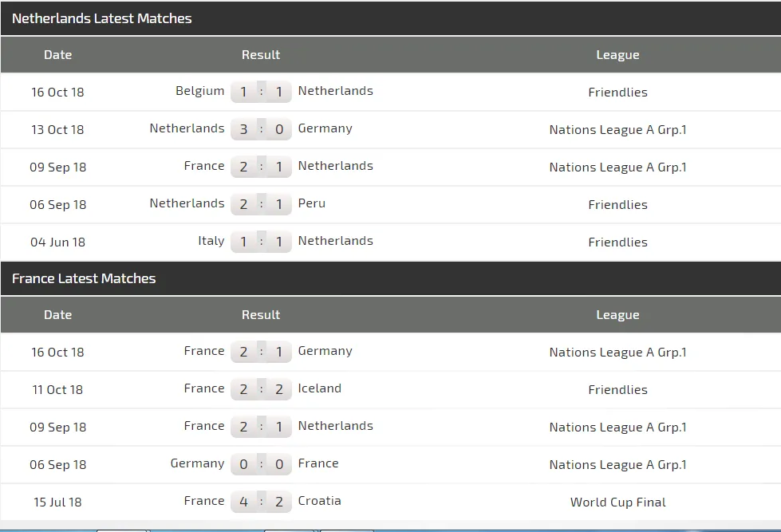Click the 4:2 score of France vs Croatia
The width and height of the screenshot is (781, 532).
[261, 502]
